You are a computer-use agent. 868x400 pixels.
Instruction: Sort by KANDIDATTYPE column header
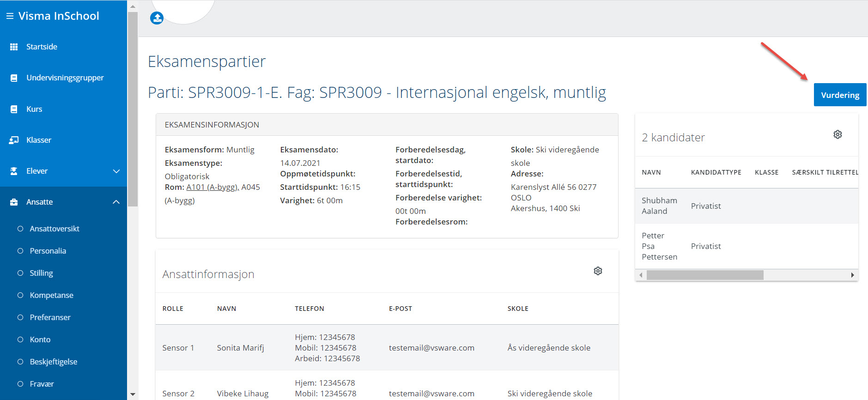click(716, 172)
